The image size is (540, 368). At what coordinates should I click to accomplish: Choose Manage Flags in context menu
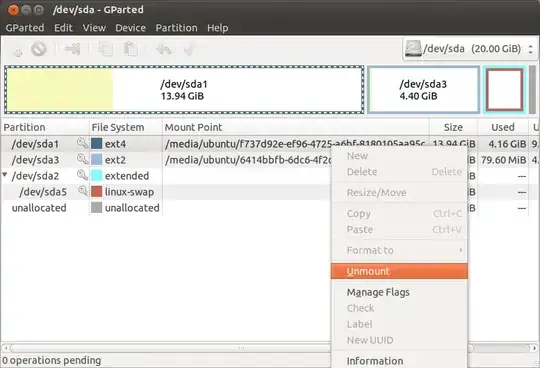coord(399,292)
